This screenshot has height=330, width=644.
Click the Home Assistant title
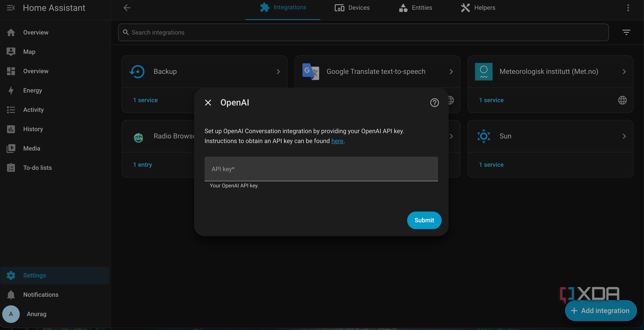point(54,8)
